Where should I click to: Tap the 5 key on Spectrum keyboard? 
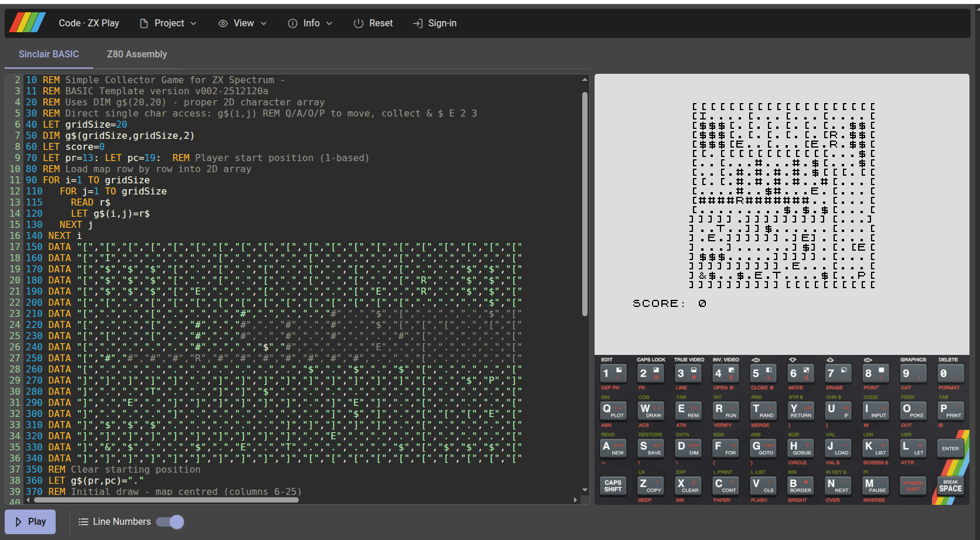coord(763,373)
